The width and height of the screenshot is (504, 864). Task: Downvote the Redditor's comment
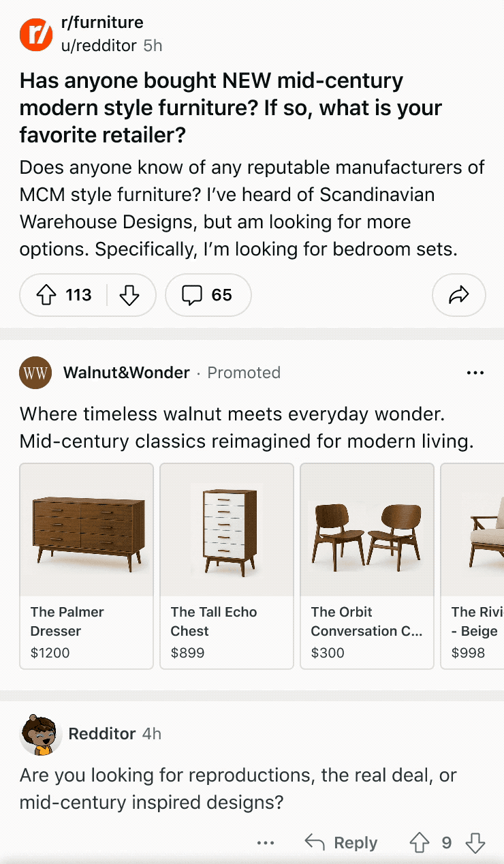click(x=475, y=843)
